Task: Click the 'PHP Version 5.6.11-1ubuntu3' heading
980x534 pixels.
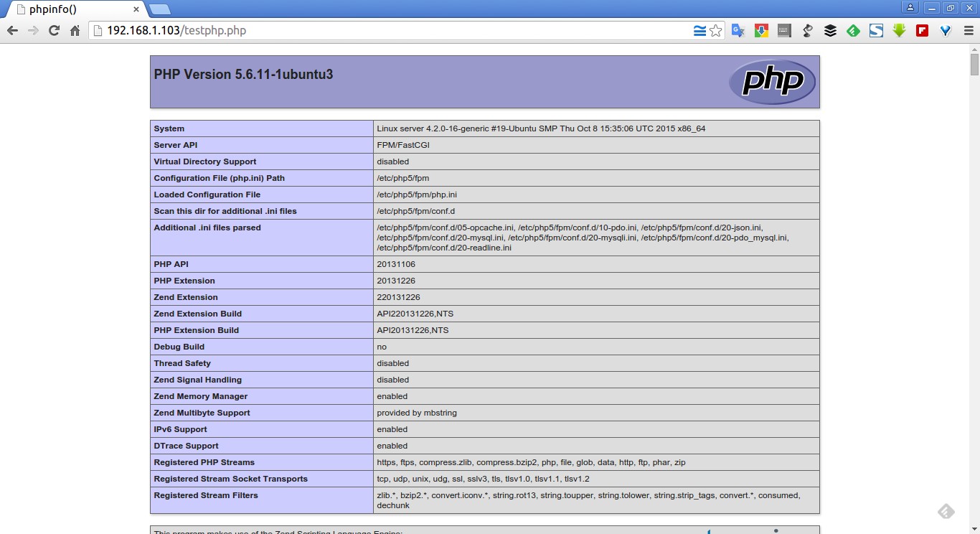Action: pos(243,75)
